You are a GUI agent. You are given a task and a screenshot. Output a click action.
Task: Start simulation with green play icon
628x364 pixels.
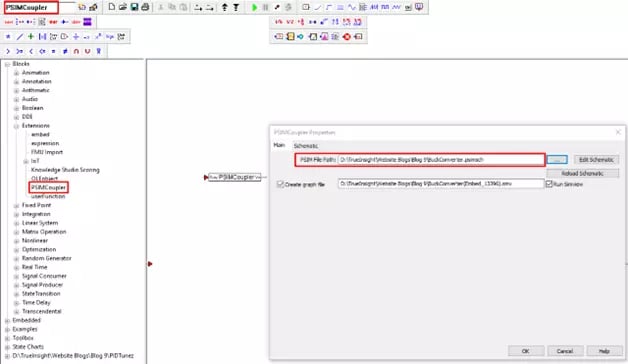(254, 7)
